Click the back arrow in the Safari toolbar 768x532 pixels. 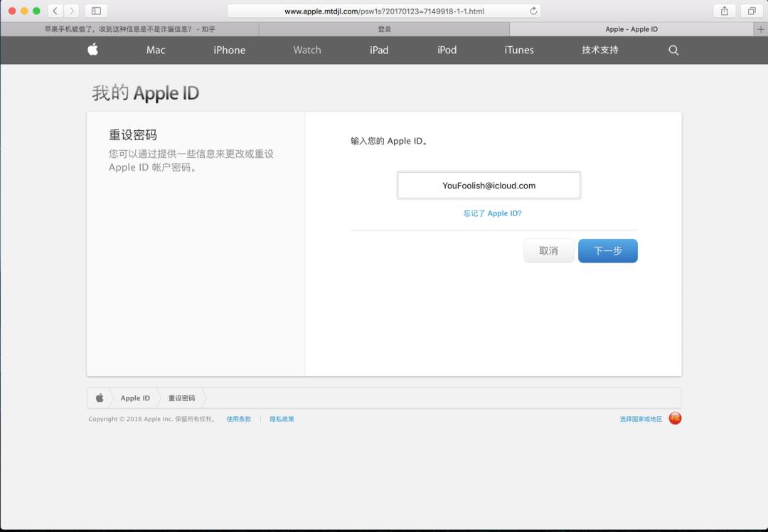point(55,11)
